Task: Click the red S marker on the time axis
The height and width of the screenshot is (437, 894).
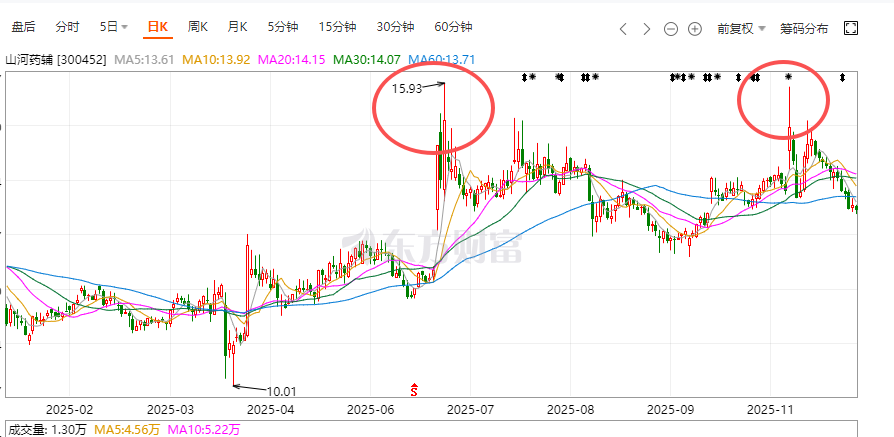Action: click(415, 390)
